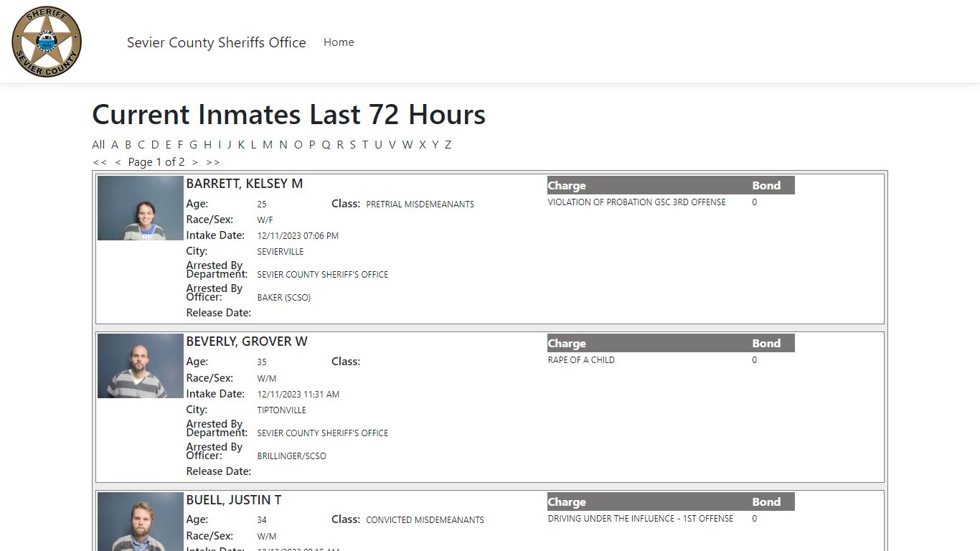Go to the Home menu item
Image resolution: width=980 pixels, height=551 pixels.
pos(339,42)
